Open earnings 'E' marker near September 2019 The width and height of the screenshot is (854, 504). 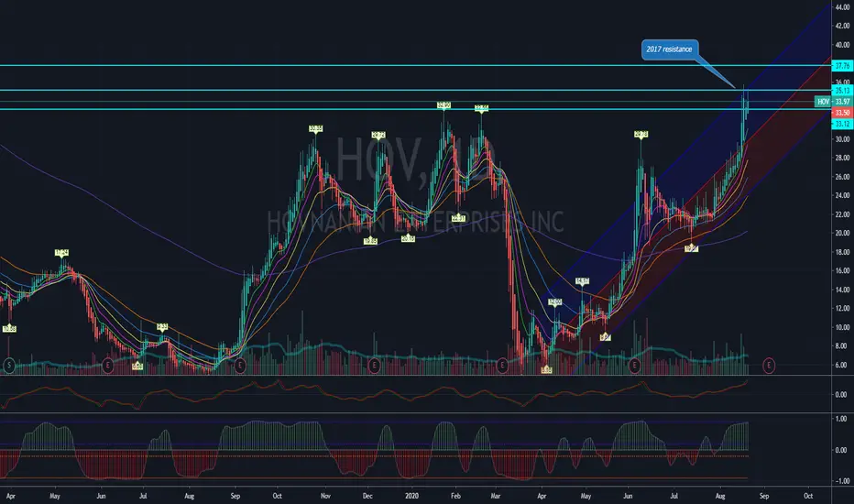[240, 366]
